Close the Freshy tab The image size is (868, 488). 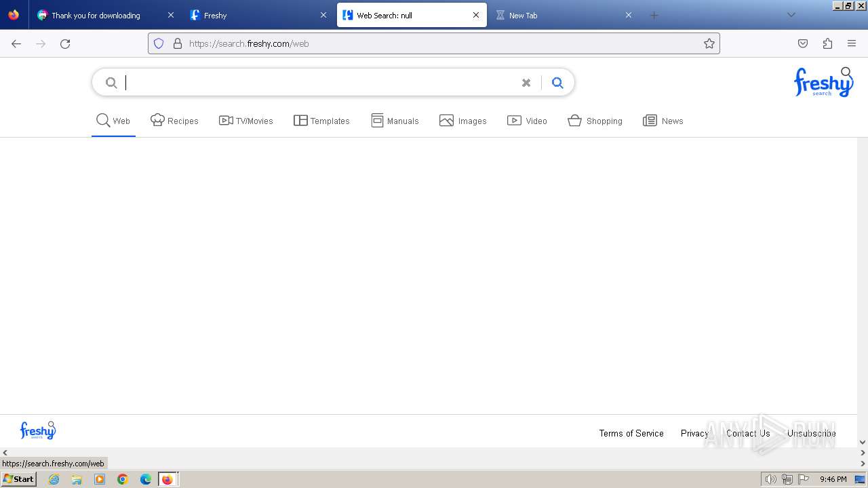tap(323, 15)
